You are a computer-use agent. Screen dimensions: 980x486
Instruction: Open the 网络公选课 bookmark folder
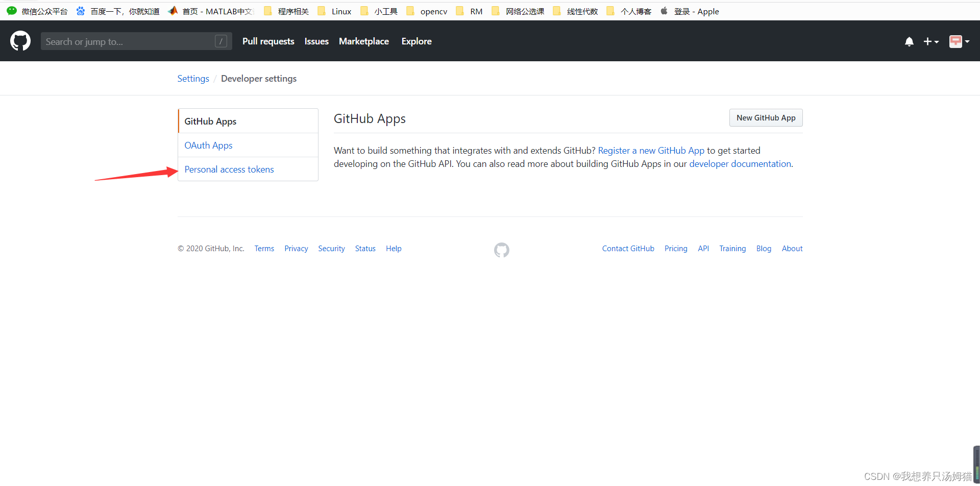tap(518, 11)
